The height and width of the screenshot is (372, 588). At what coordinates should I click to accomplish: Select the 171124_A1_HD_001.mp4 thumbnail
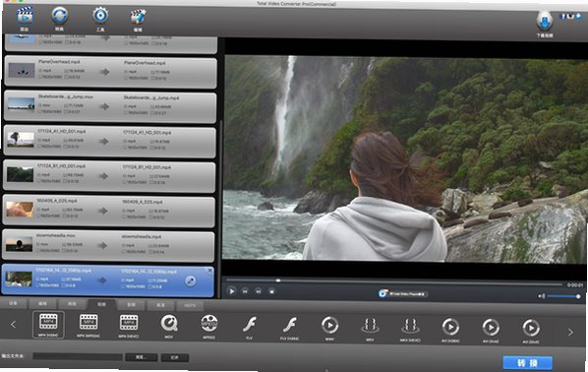pyautogui.click(x=21, y=140)
